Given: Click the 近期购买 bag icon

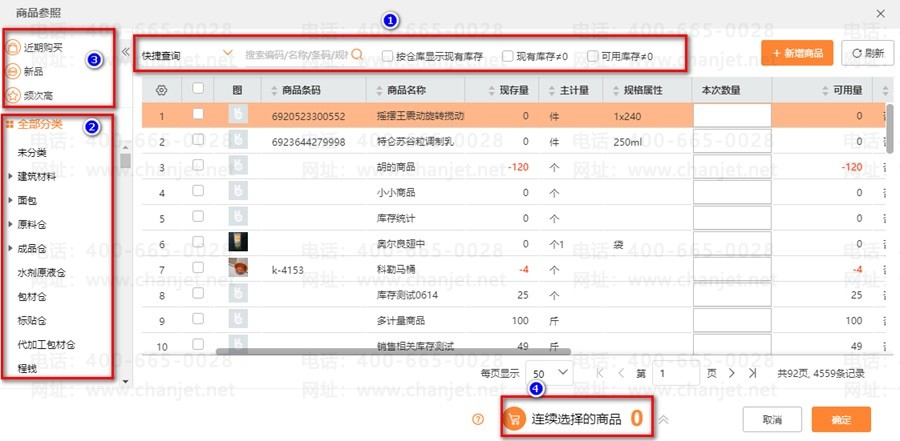Looking at the screenshot, I should [13, 48].
